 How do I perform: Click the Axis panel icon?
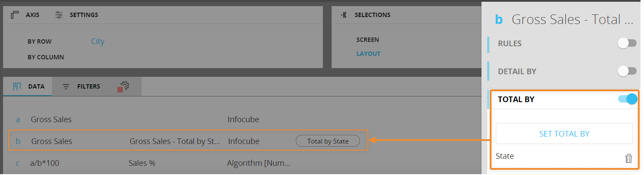[15, 15]
